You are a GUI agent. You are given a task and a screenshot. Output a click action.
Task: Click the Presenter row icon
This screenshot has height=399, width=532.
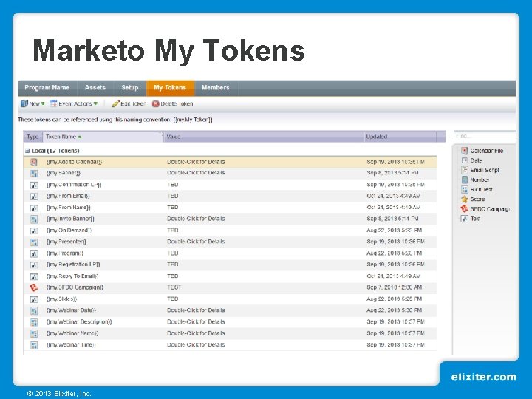coord(33,242)
